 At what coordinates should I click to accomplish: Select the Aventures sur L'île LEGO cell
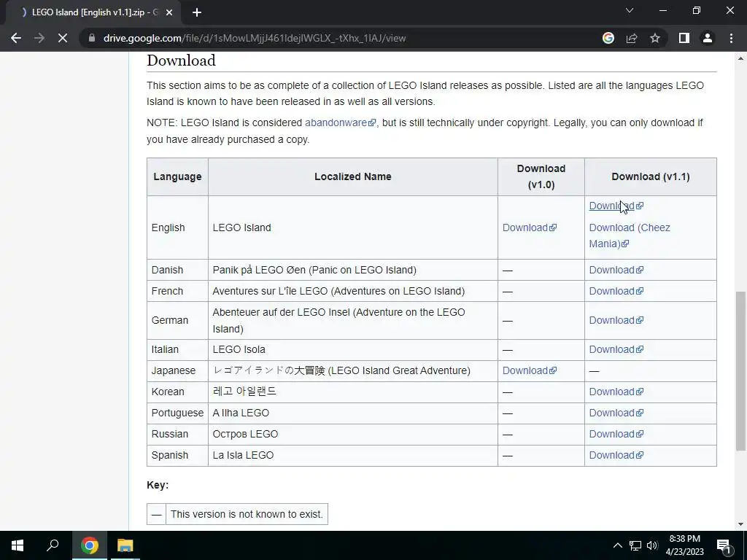pyautogui.click(x=352, y=291)
